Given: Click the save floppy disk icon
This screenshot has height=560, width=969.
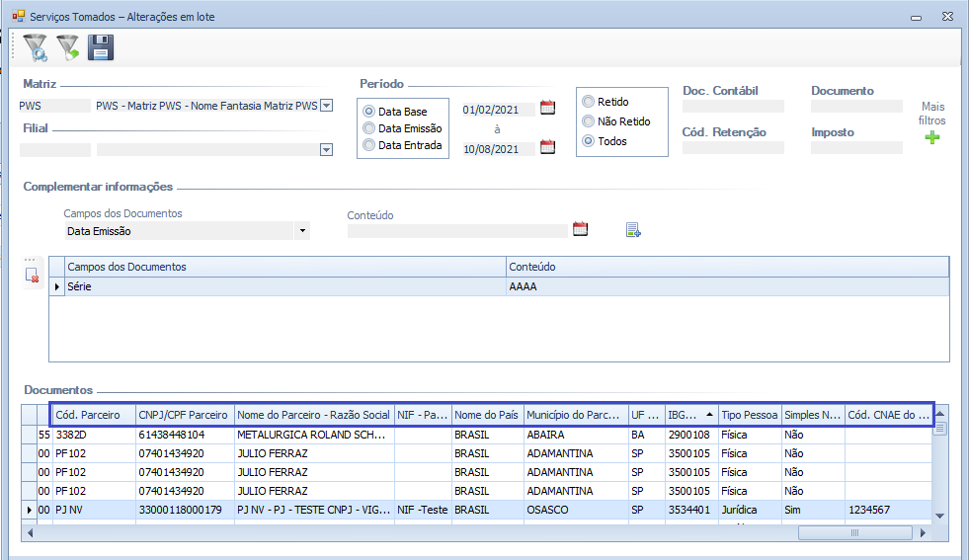Looking at the screenshot, I should [101, 47].
